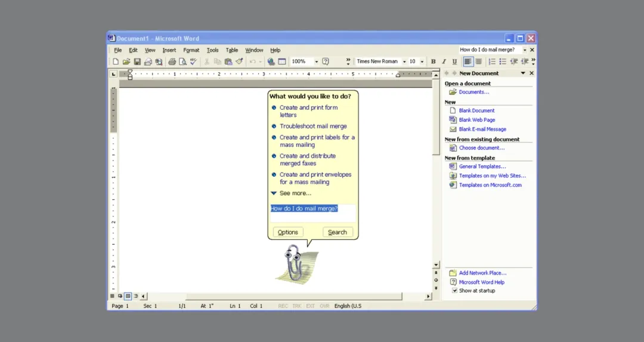Click the Paste clipboard icon
Image resolution: width=644 pixels, height=342 pixels.
(228, 61)
